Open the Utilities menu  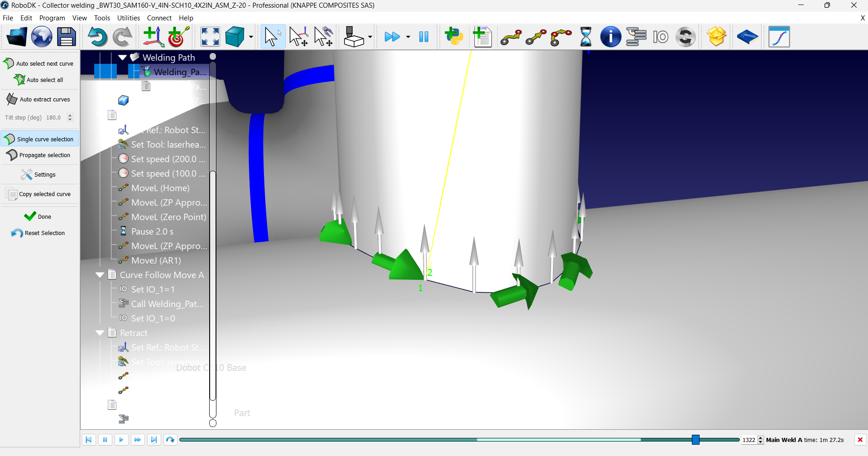click(128, 18)
